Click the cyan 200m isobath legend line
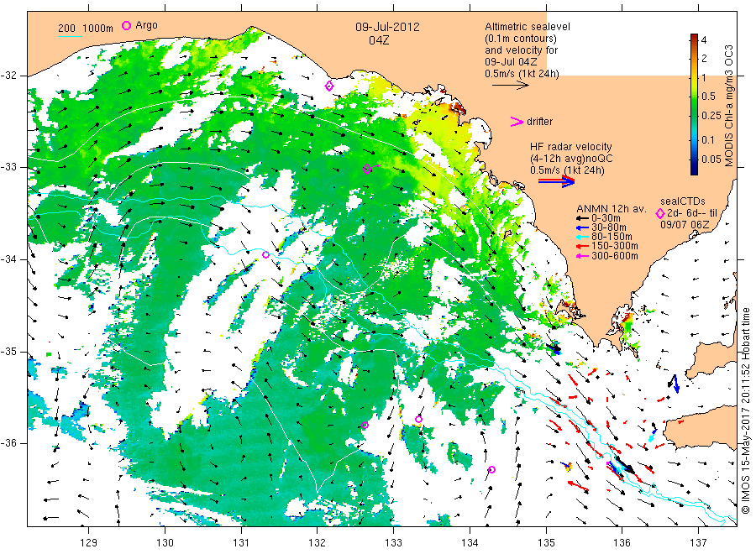 pos(70,36)
